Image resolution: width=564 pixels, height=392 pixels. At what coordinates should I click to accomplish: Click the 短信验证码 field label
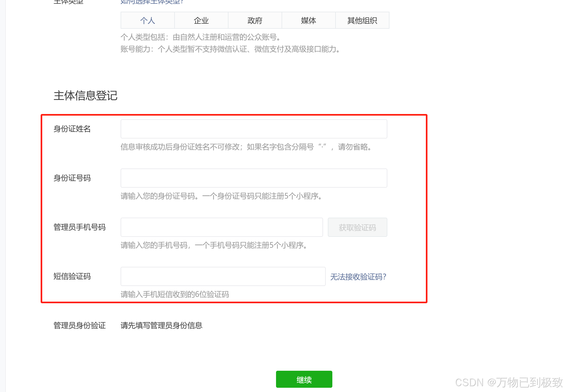pyautogui.click(x=72, y=276)
